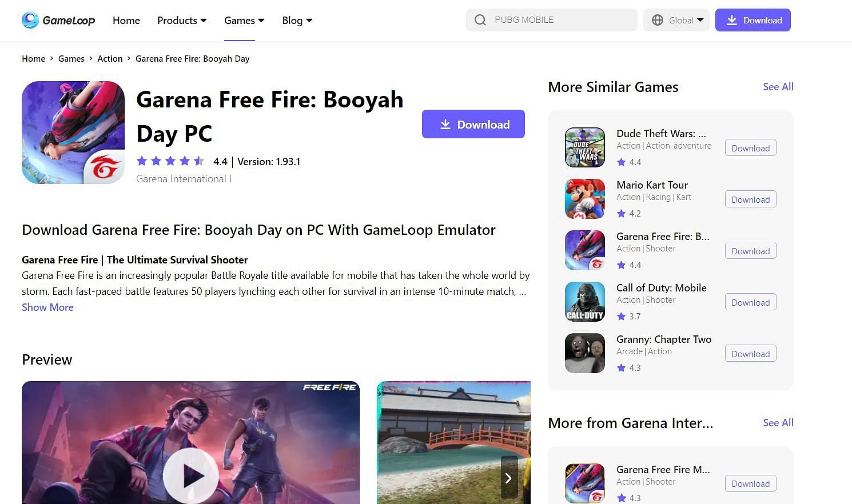This screenshot has height=504, width=852.
Task: Click the large Download button beside title
Action: pos(473,124)
